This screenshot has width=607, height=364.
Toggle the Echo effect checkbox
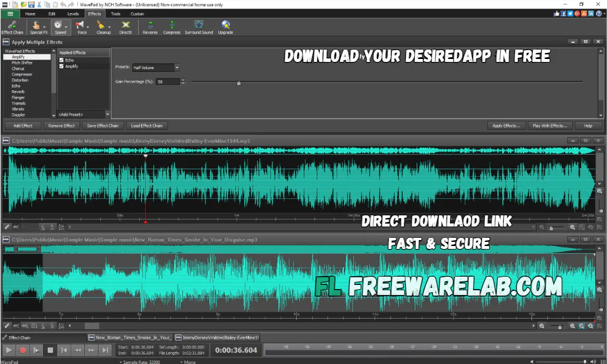(x=61, y=60)
